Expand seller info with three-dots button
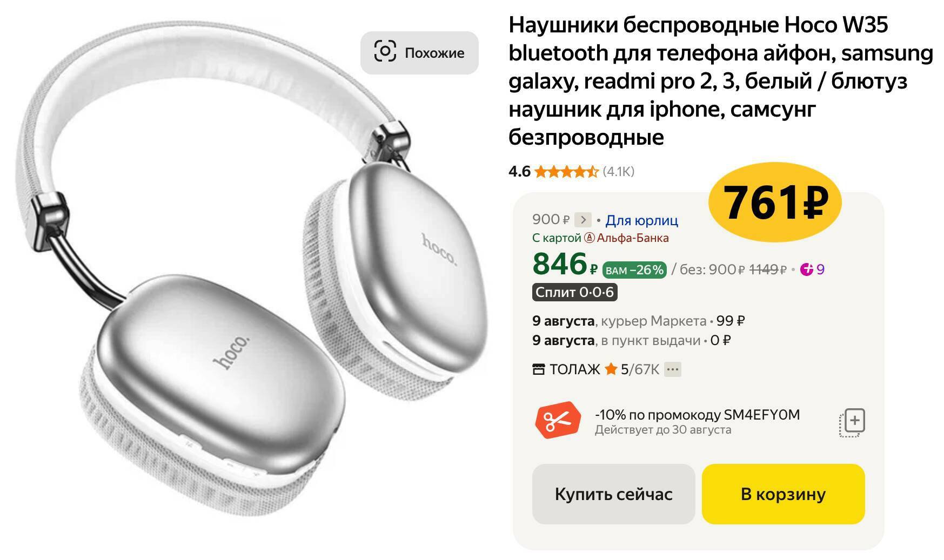 click(672, 369)
